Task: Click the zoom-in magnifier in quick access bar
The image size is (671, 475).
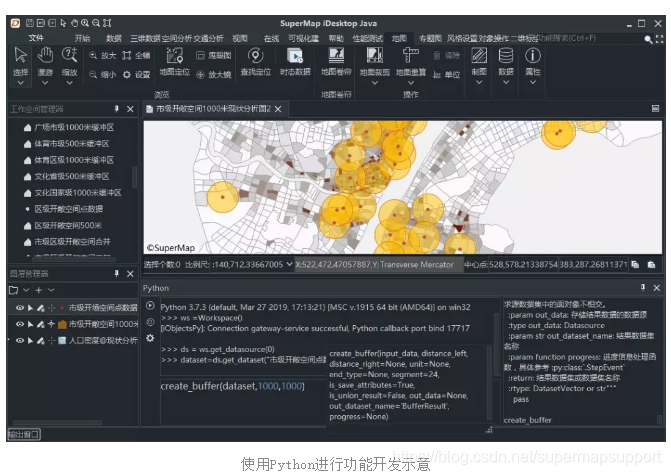Action: click(85, 23)
